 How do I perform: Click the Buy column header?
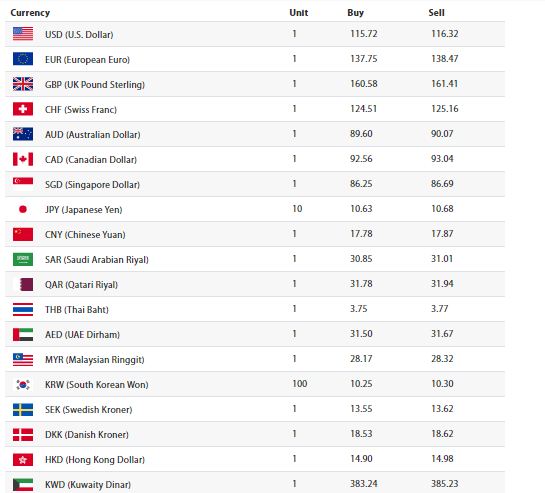(x=356, y=13)
